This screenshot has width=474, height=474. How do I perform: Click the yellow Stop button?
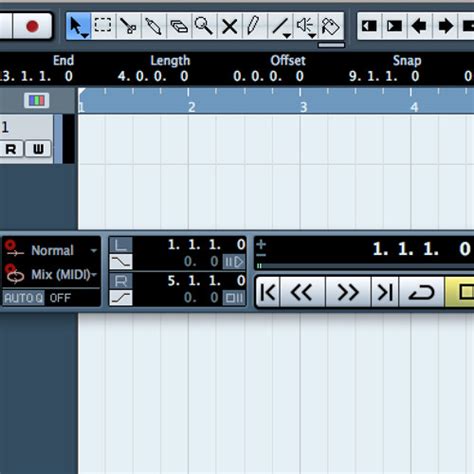(460, 292)
